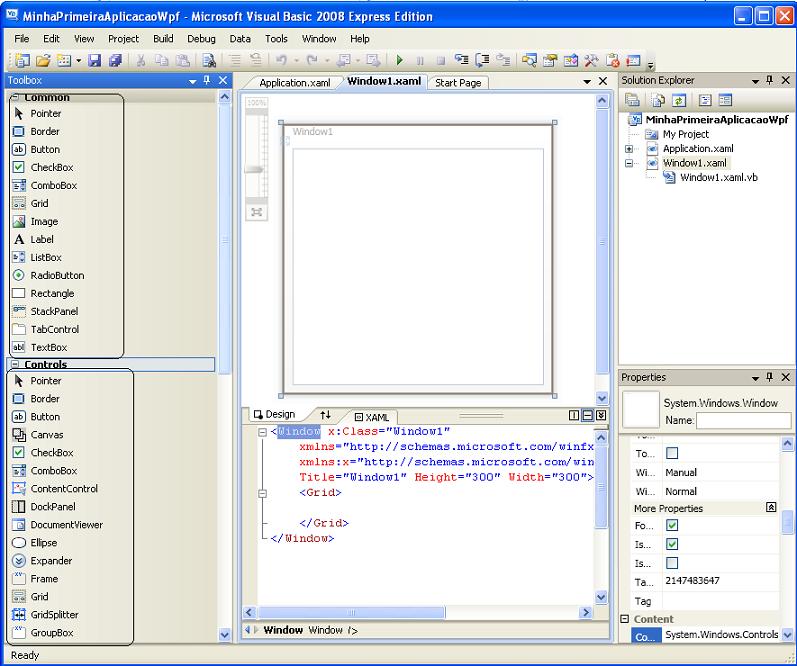Open the Toolbox panel dropdown arrow
The width and height of the screenshot is (797, 666).
tap(193, 81)
